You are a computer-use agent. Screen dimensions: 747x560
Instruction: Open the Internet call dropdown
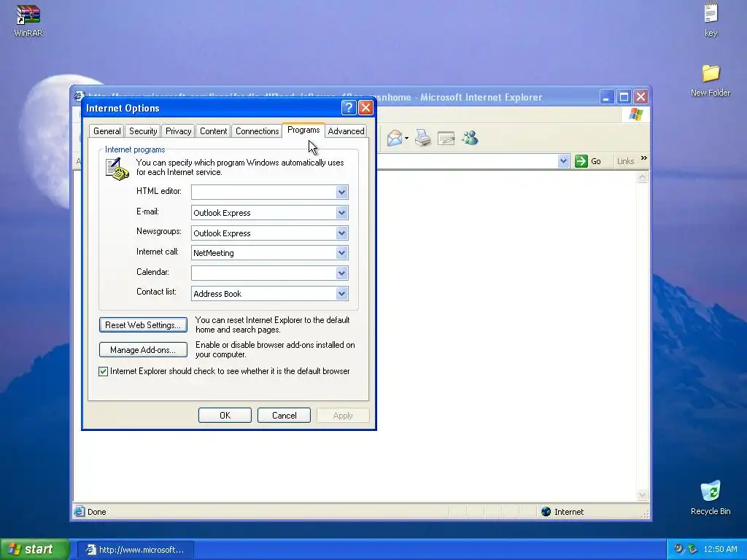pos(341,253)
